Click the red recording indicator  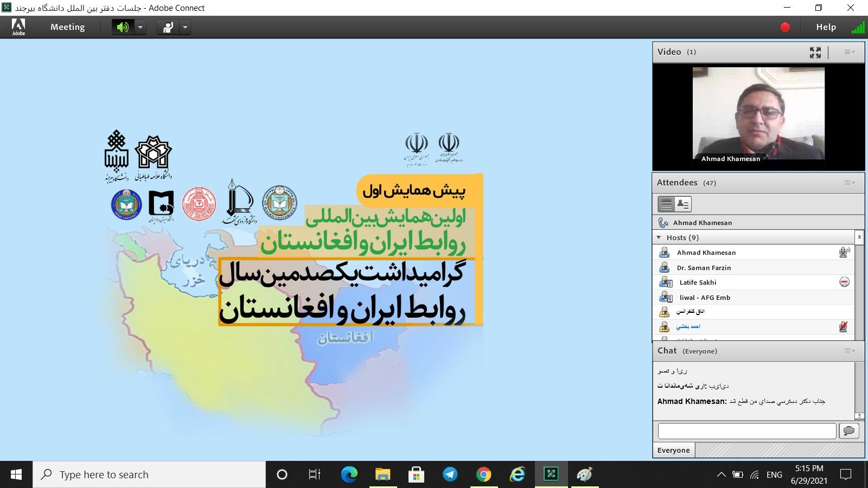pos(785,27)
